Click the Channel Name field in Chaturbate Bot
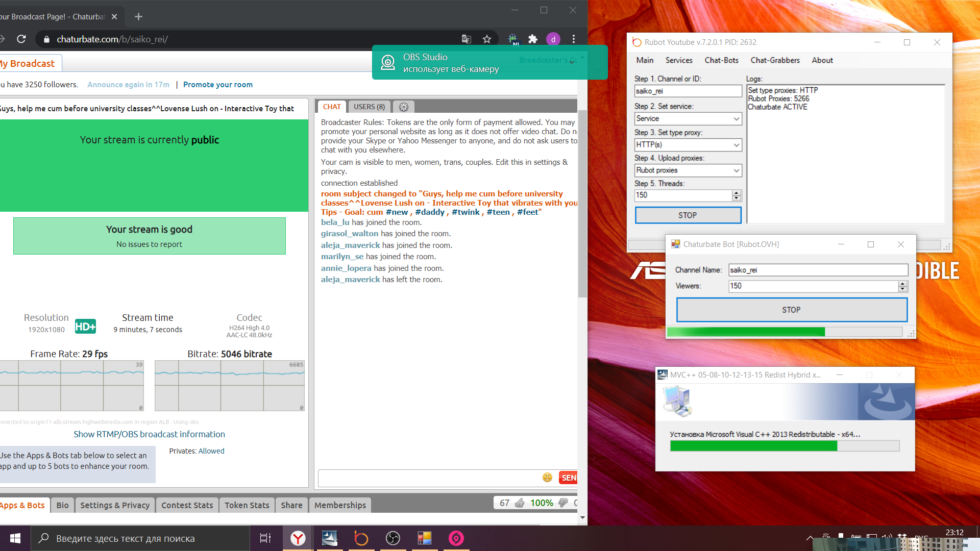Viewport: 980px width, 551px height. point(818,270)
